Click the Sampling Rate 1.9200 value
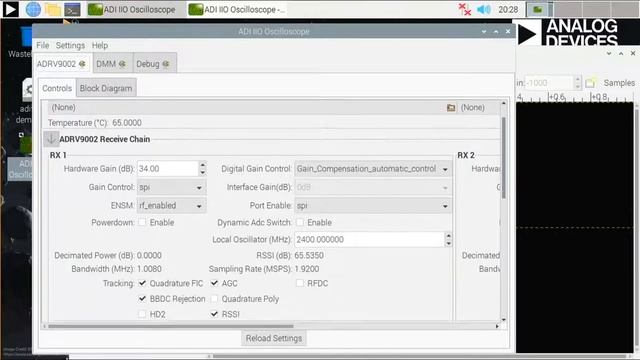640x360 pixels. [x=307, y=269]
